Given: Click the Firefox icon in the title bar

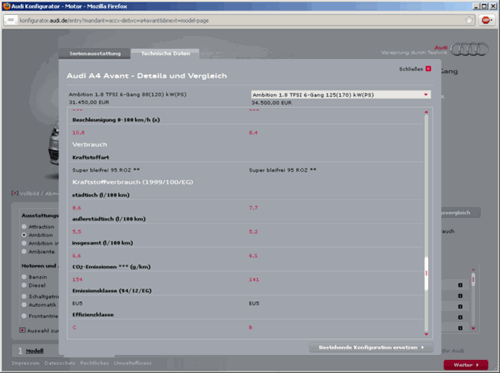Looking at the screenshot, I should (x=6, y=6).
